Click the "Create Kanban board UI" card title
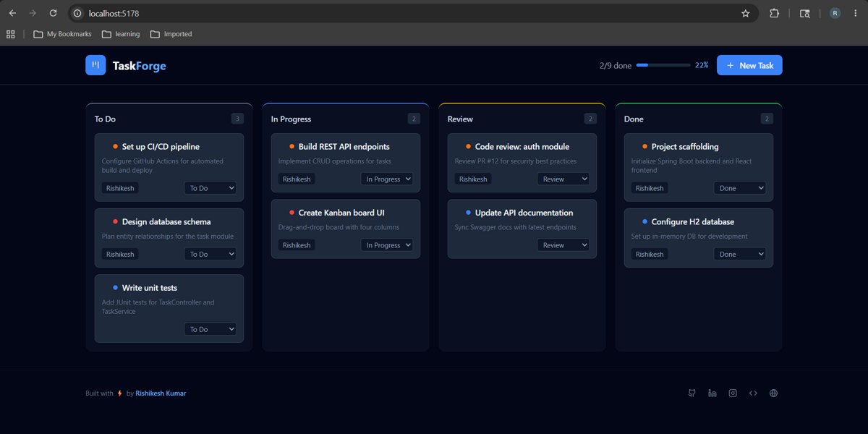 (341, 213)
